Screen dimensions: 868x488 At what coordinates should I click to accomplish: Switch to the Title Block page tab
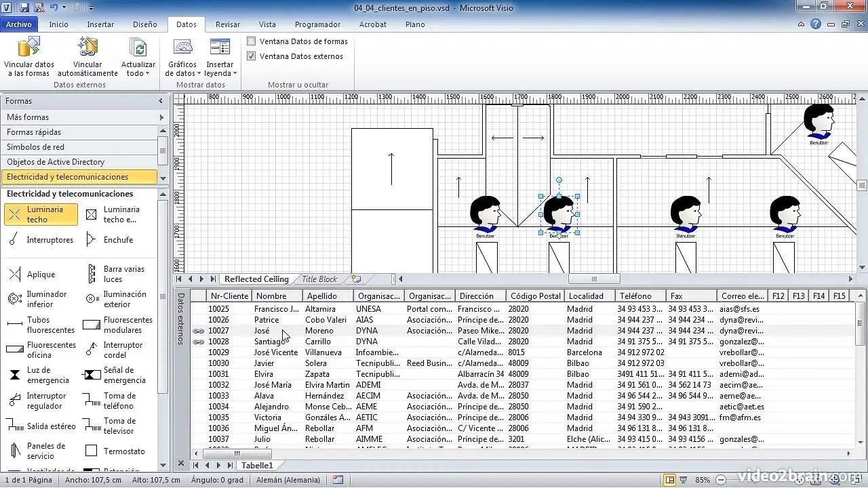pos(319,279)
